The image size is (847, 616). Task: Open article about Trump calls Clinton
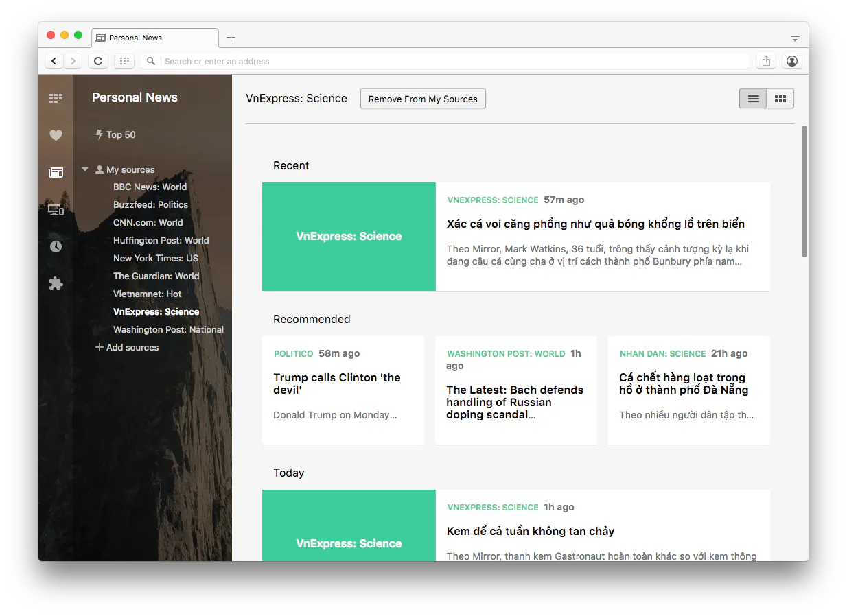point(343,390)
